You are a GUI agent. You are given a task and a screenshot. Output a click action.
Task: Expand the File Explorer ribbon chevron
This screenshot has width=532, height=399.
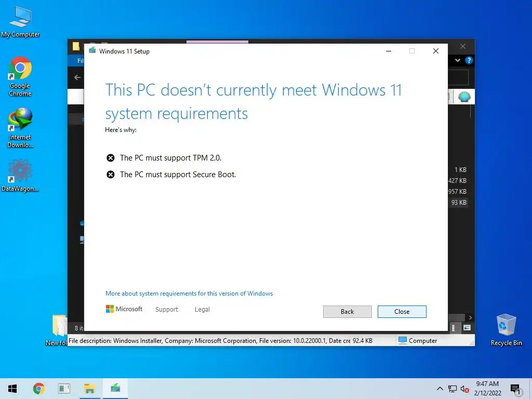(x=458, y=60)
